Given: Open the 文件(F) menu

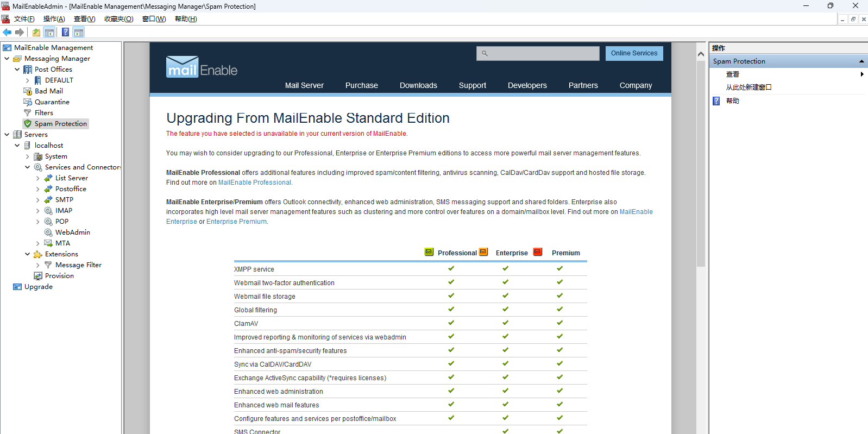Looking at the screenshot, I should 24,19.
